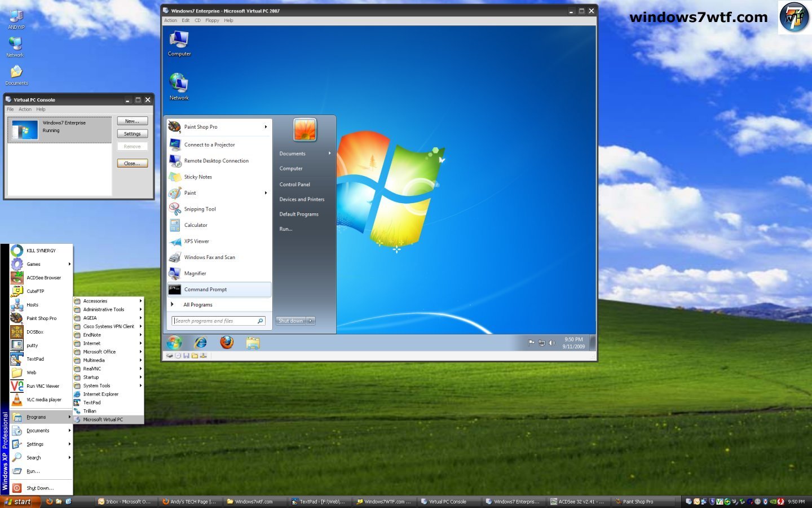Switch to Inbox - Microsoft Outlook taskbar button
The height and width of the screenshot is (508, 812).
(x=126, y=502)
